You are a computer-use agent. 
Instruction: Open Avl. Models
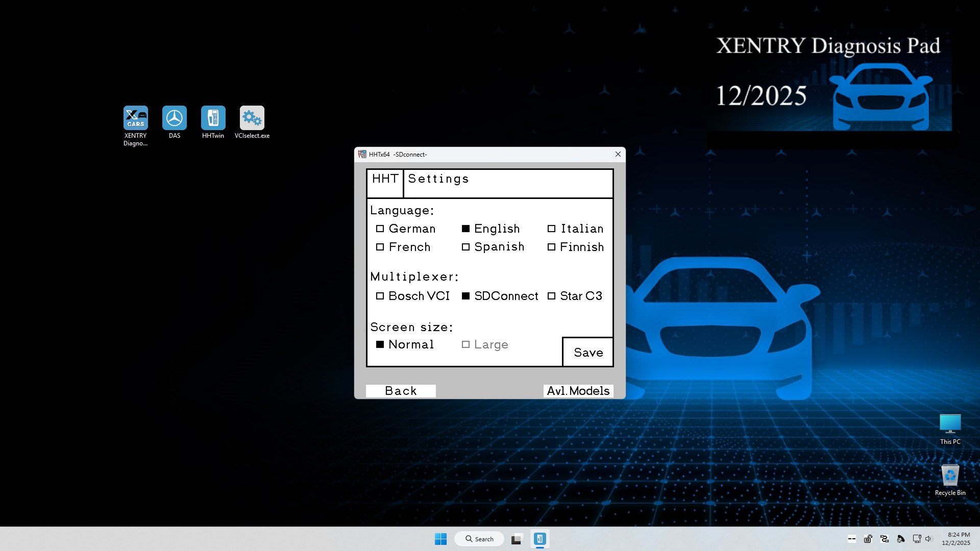[578, 390]
